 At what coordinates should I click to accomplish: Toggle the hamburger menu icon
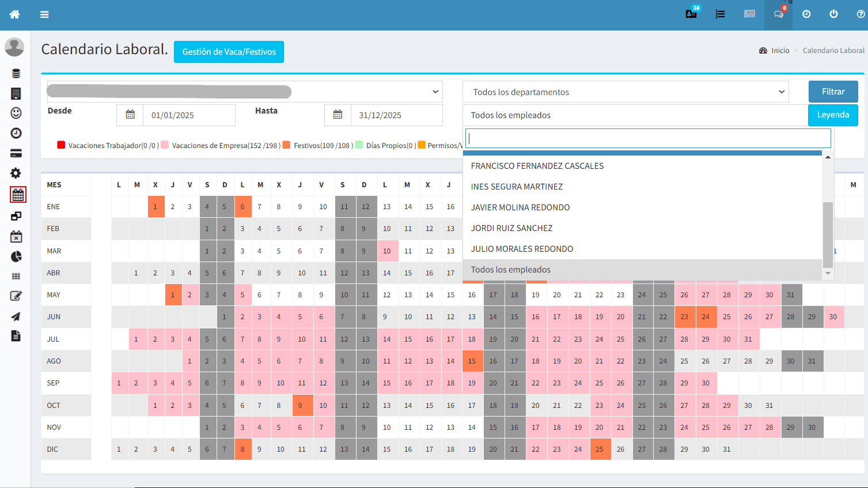pos(44,14)
